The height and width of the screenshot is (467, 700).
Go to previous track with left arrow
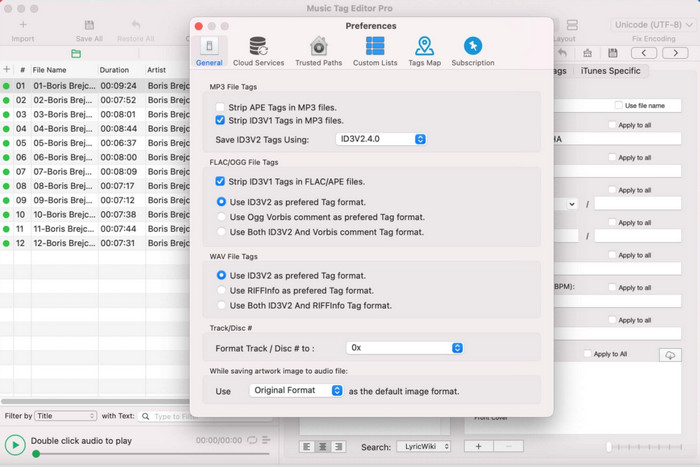point(644,53)
